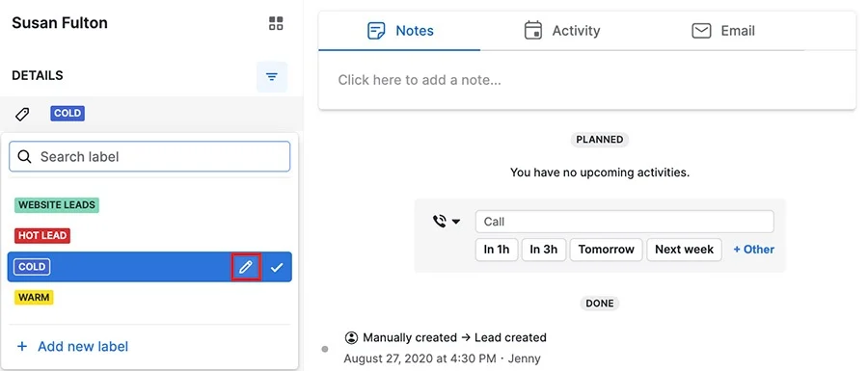Pick the WARM label option
The image size is (868, 371).
click(x=34, y=298)
